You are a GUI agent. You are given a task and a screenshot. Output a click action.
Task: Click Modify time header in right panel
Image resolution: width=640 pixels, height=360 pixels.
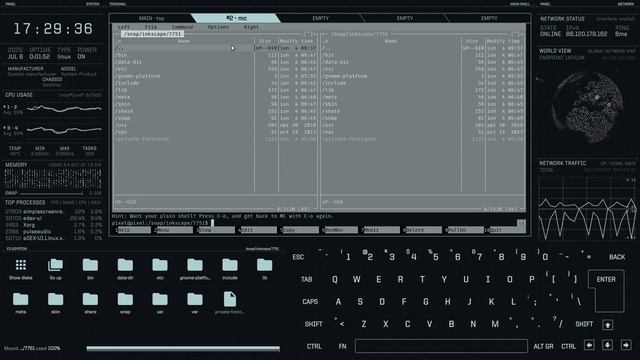click(x=503, y=41)
